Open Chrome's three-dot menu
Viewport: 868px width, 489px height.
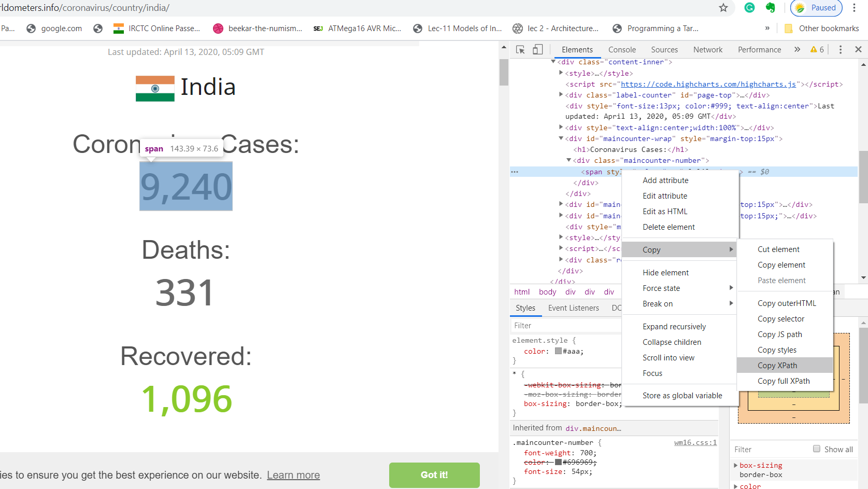coord(854,7)
